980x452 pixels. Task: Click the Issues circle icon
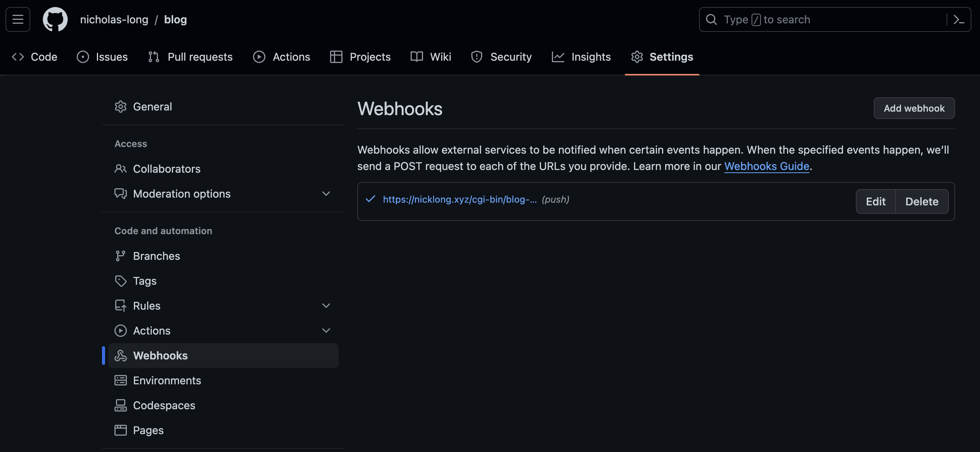tap(83, 57)
